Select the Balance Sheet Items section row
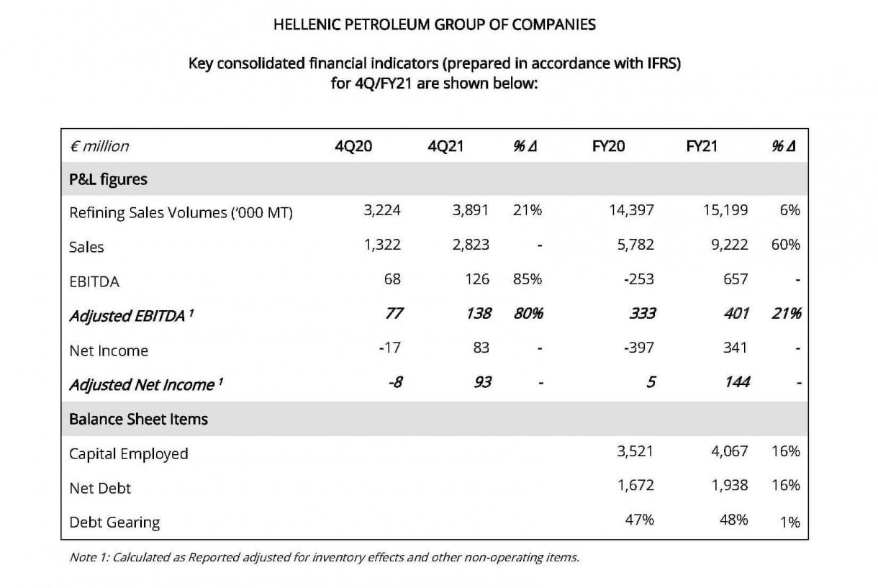This screenshot has height=588, width=878. 138,419
